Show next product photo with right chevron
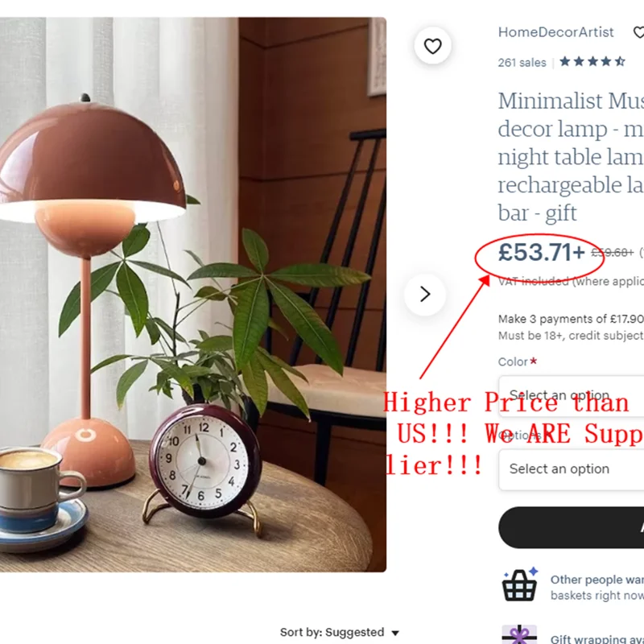644x644 pixels. [425, 294]
